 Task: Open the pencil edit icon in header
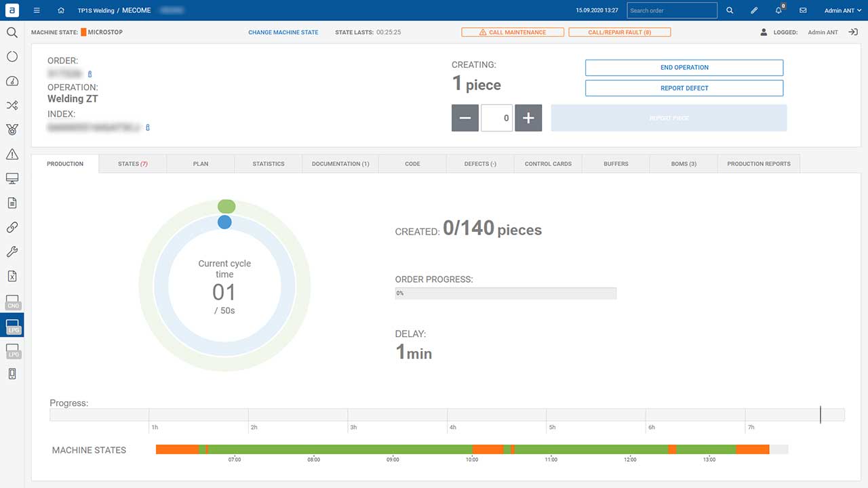pyautogui.click(x=754, y=10)
